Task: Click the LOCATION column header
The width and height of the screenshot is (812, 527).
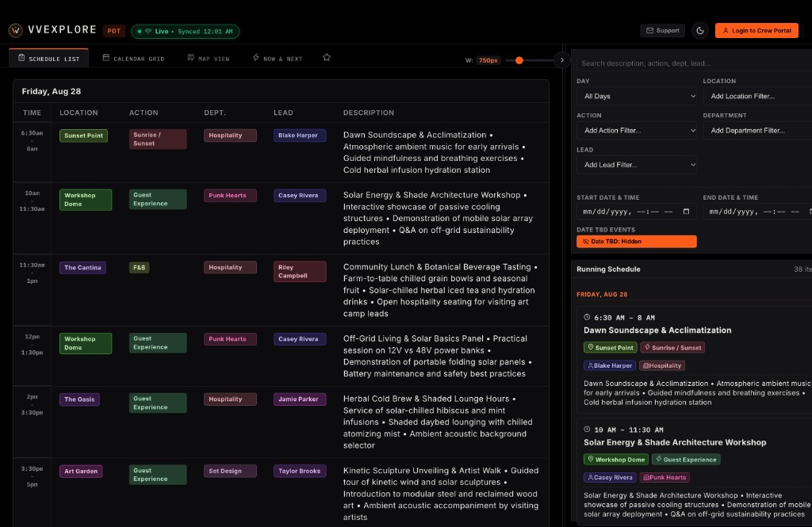Action: click(79, 113)
